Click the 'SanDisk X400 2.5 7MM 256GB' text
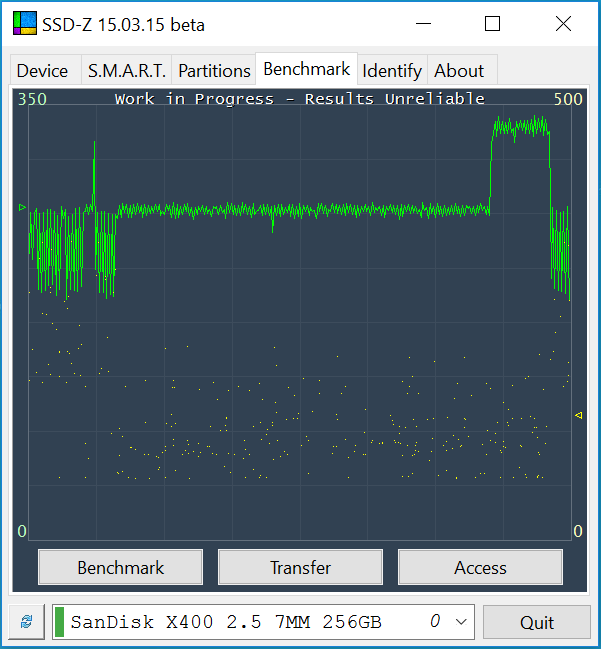 click(226, 622)
